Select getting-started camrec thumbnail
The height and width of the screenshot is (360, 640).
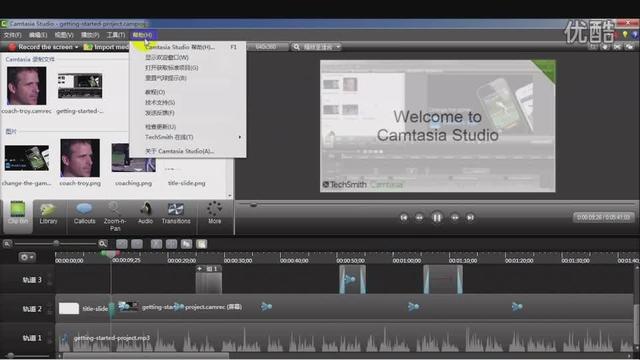(80, 86)
